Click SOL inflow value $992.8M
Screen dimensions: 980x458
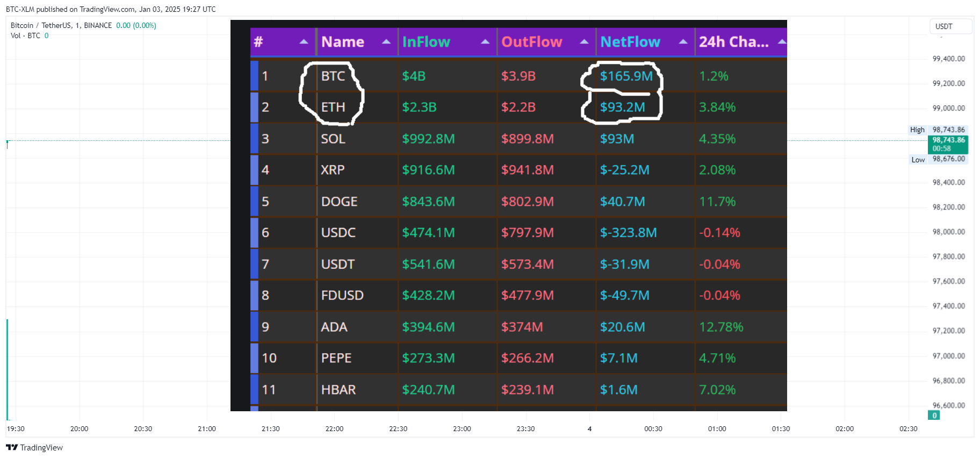click(428, 139)
